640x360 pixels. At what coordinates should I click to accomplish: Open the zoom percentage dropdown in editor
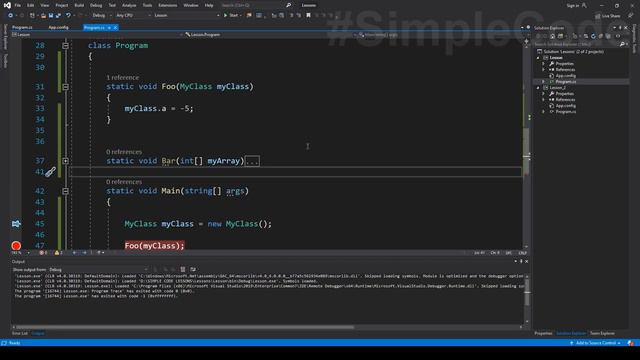(21, 253)
